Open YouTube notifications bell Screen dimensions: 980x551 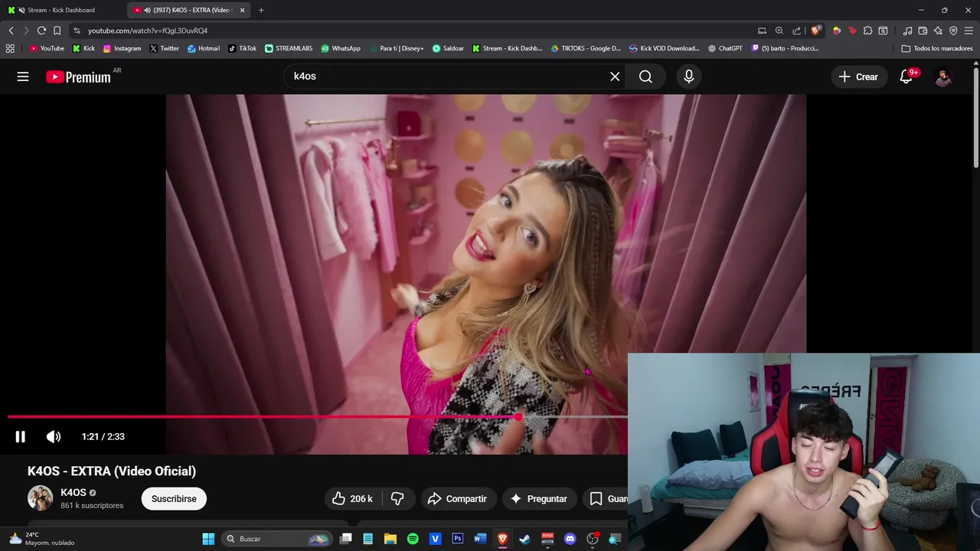pyautogui.click(x=906, y=77)
